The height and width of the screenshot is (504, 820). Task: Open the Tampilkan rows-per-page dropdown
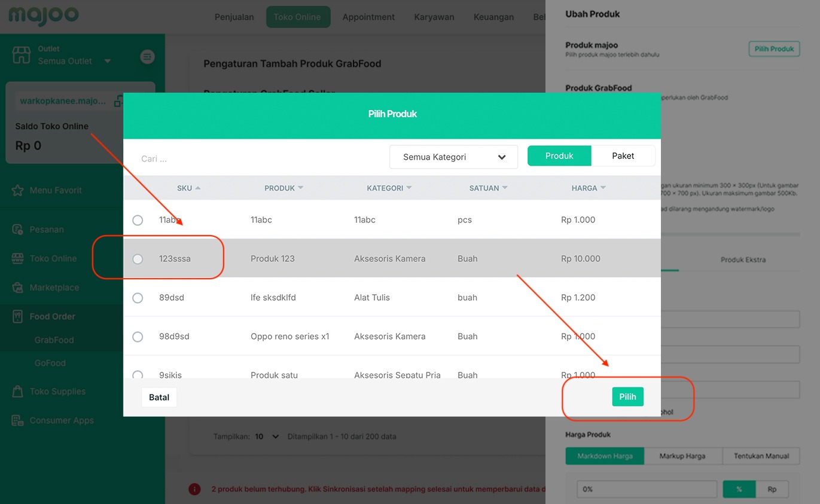click(267, 436)
